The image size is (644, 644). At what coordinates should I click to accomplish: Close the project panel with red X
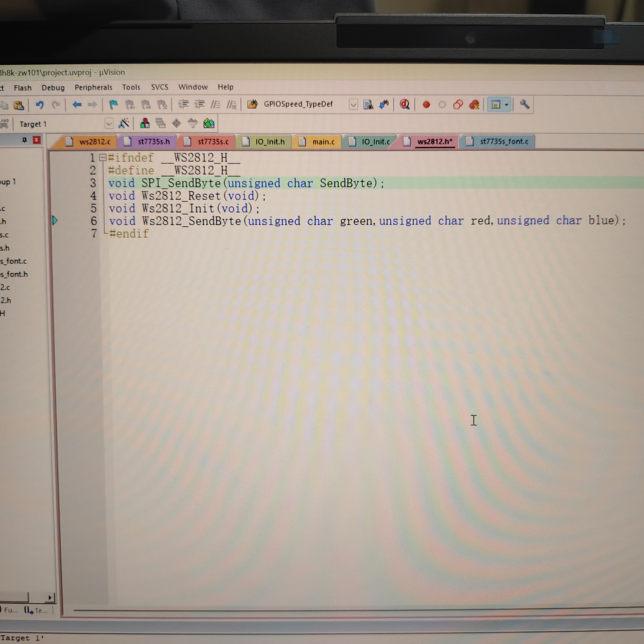tap(37, 140)
